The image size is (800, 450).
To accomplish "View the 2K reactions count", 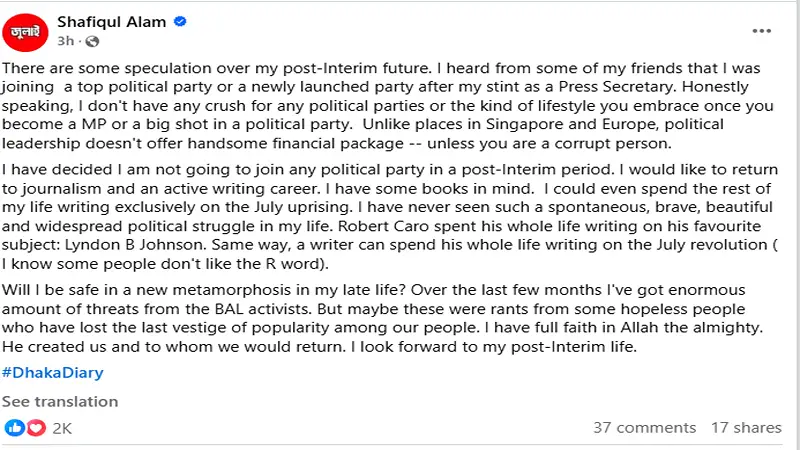I will 62,428.
